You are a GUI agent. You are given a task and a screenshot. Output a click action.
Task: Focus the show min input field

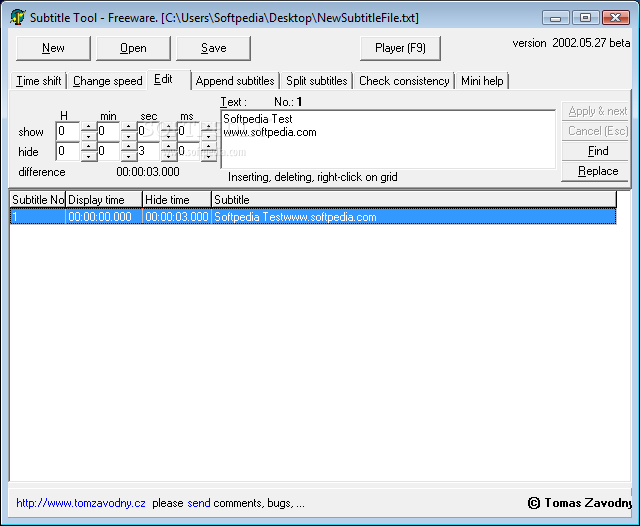tap(109, 131)
